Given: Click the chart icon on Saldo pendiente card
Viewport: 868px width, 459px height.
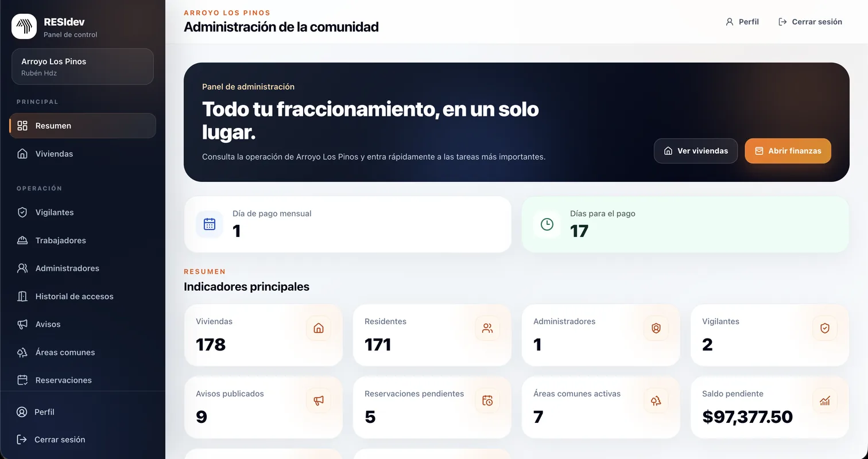Looking at the screenshot, I should click(x=825, y=400).
